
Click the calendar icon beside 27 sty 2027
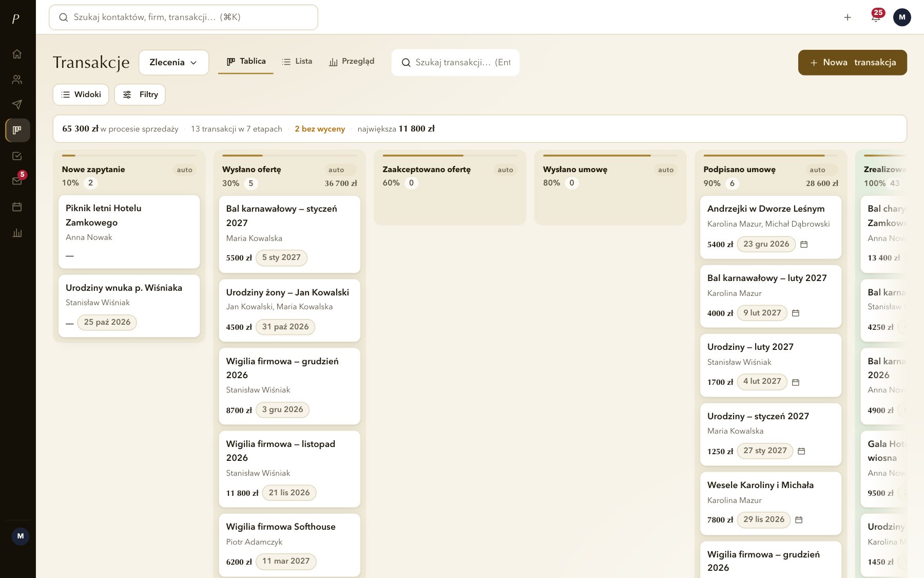click(801, 451)
